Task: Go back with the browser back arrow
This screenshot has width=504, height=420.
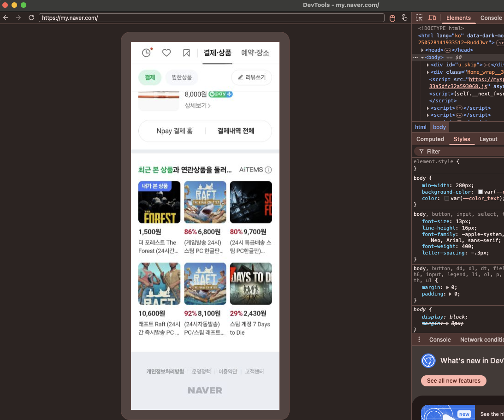Action: pos(6,18)
